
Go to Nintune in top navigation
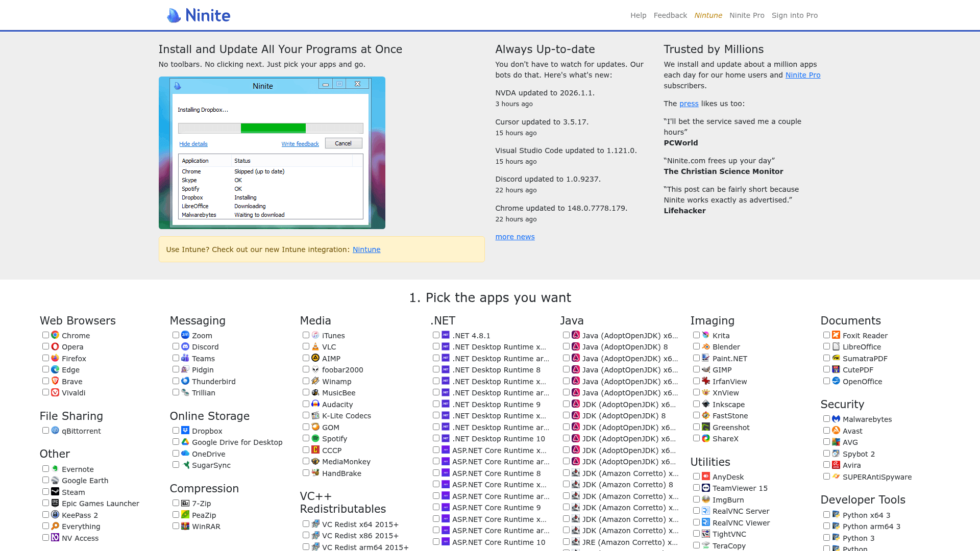click(x=708, y=15)
